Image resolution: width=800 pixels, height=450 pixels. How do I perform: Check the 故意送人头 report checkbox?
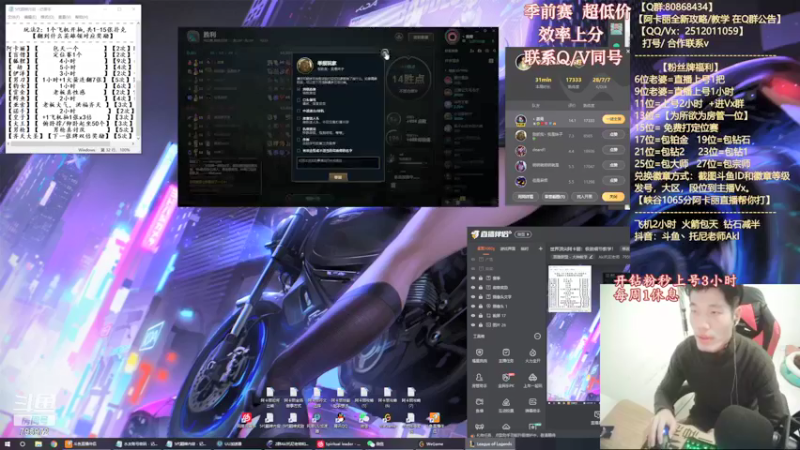point(298,118)
